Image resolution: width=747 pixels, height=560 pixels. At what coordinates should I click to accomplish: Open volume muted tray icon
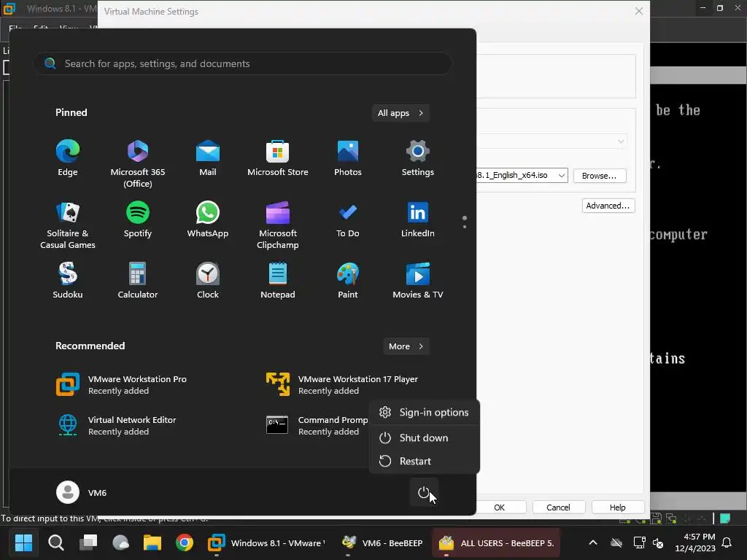pos(658,542)
